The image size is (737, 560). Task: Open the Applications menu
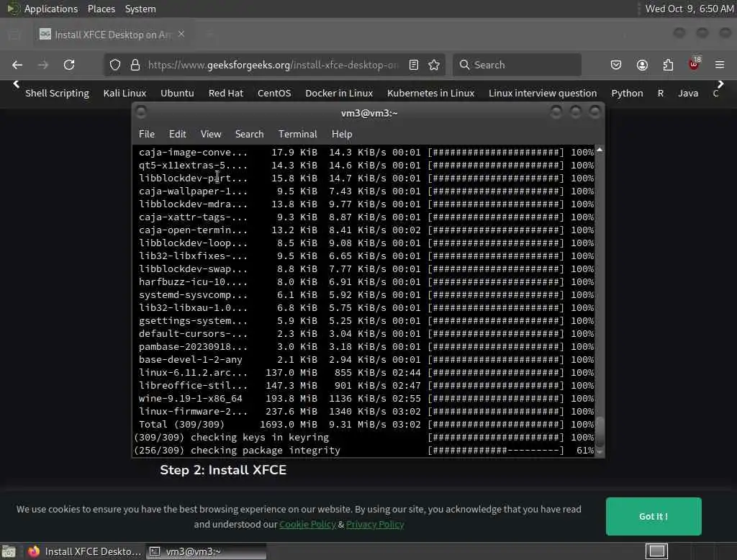click(x=51, y=9)
